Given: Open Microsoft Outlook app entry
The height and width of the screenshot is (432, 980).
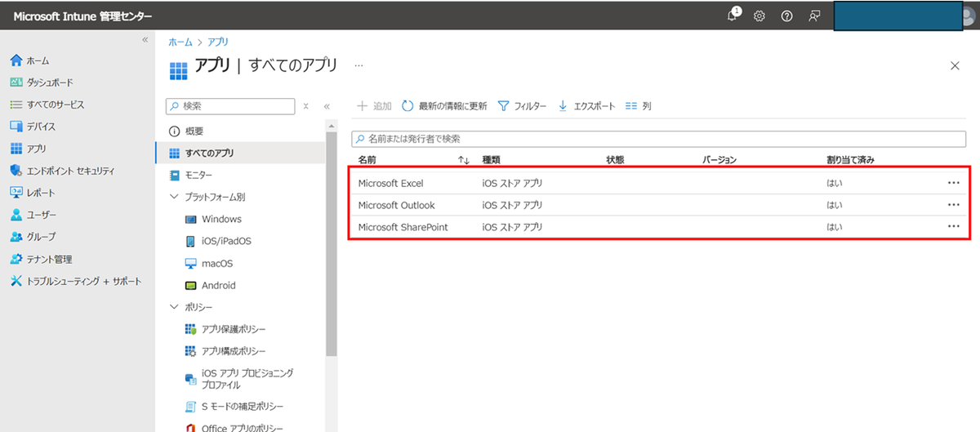Looking at the screenshot, I should pos(396,205).
